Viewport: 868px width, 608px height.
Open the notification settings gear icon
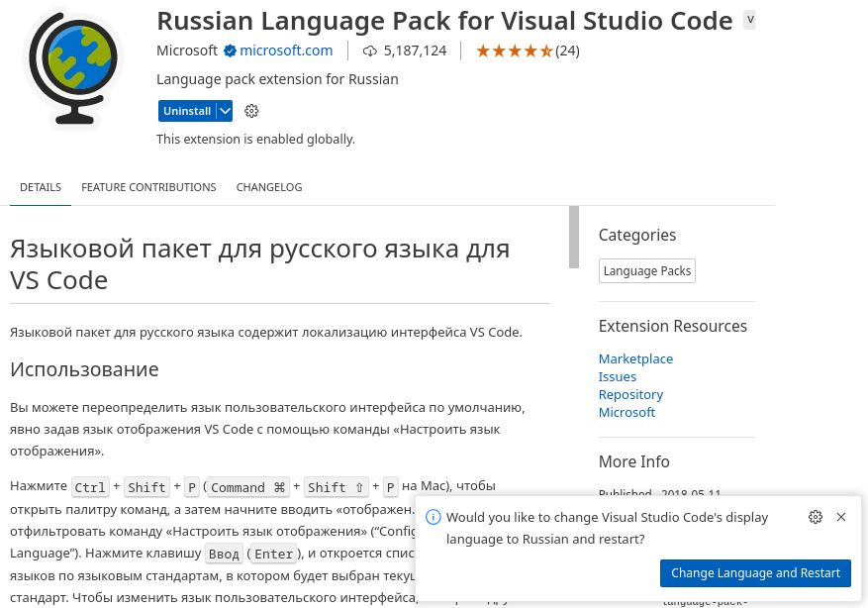[816, 517]
